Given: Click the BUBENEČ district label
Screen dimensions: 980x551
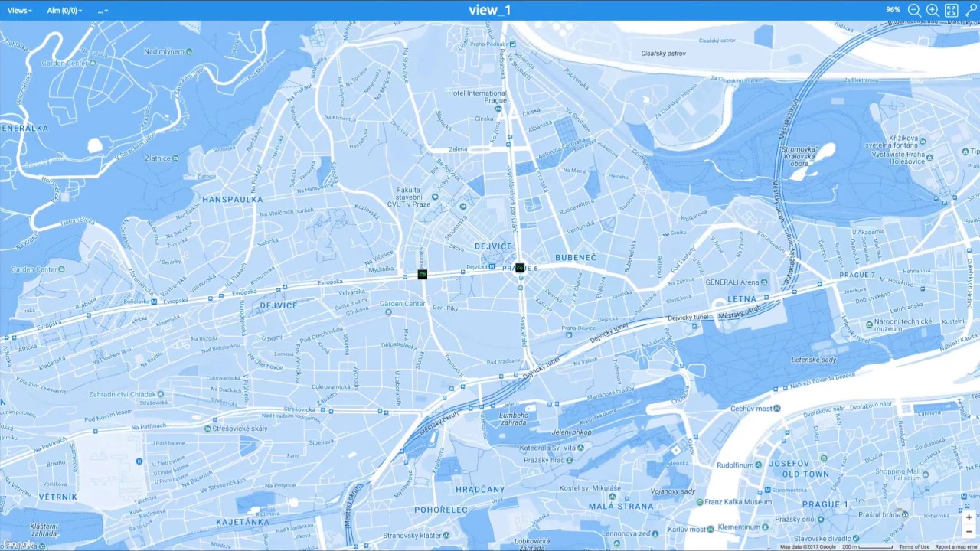Looking at the screenshot, I should 576,257.
